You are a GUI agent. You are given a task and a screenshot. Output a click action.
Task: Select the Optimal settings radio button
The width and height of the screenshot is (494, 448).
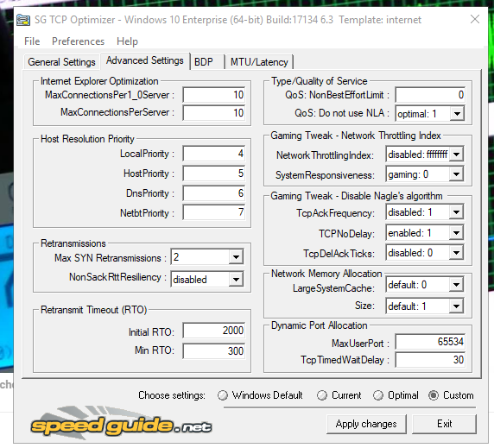(x=378, y=395)
